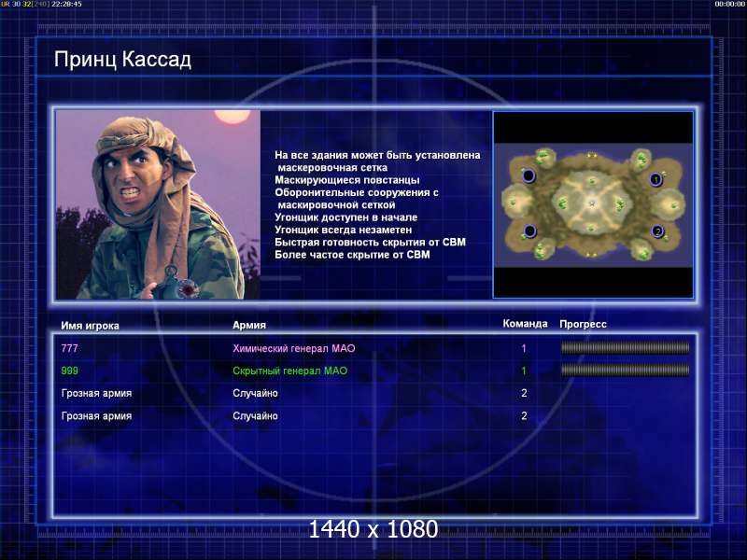Click the Prince Kassad portrait image
The image size is (747, 560).
coord(158,204)
